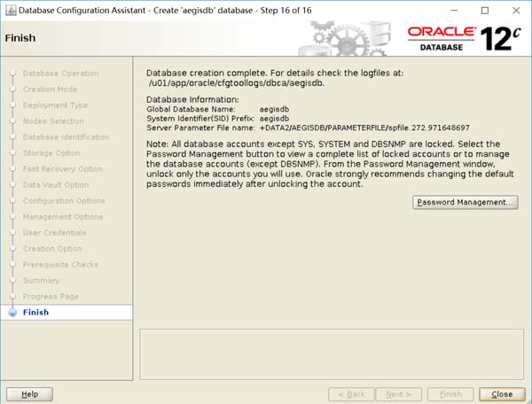Select the Deployment Type step
Screen dimensions: 532x404
click(55, 105)
